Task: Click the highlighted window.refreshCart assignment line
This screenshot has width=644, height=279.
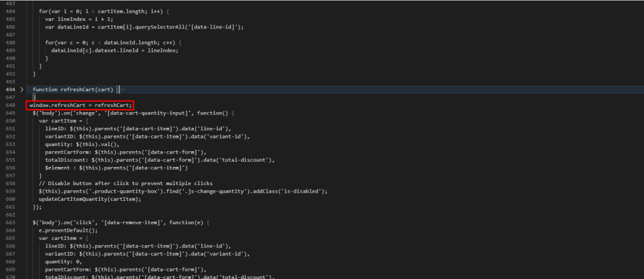Action: [x=80, y=105]
